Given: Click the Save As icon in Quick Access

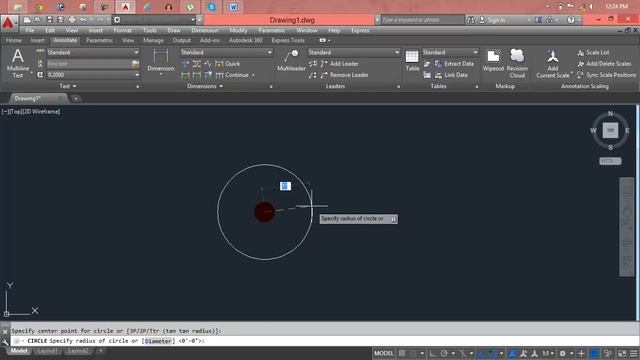Looking at the screenshot, I should (x=60, y=20).
